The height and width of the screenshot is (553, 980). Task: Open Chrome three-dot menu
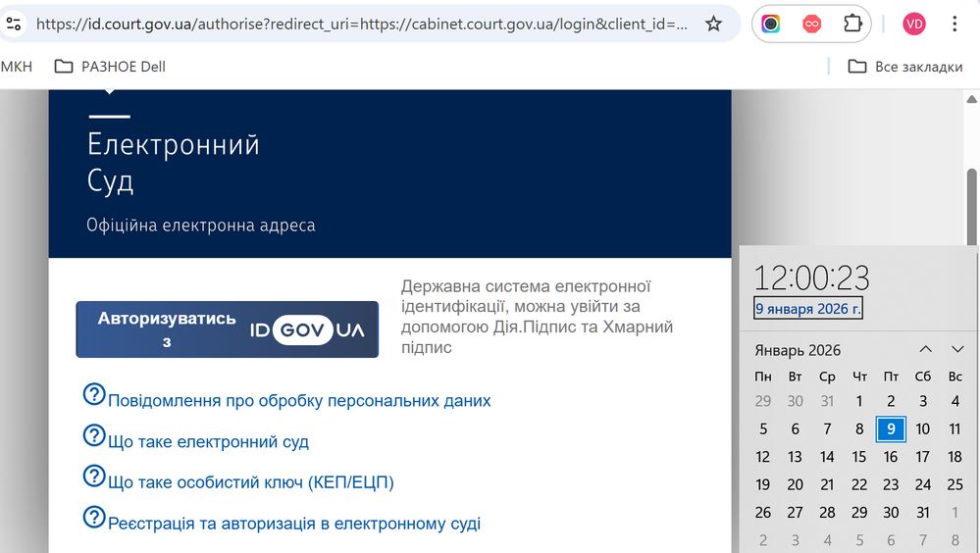pyautogui.click(x=954, y=24)
